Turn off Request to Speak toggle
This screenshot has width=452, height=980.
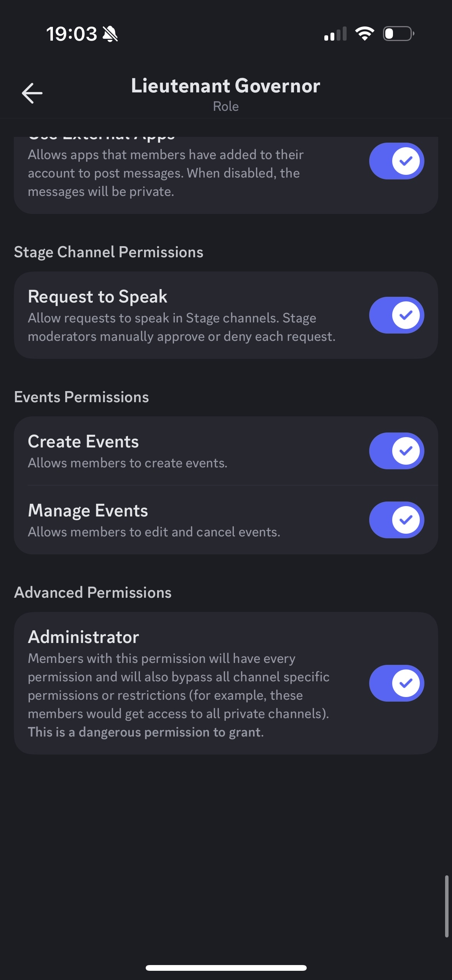[396, 315]
